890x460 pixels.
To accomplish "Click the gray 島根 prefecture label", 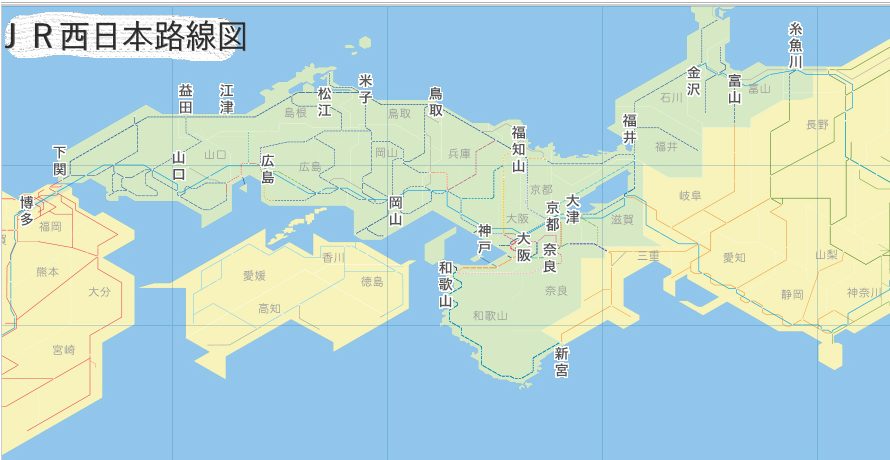I will click(295, 112).
